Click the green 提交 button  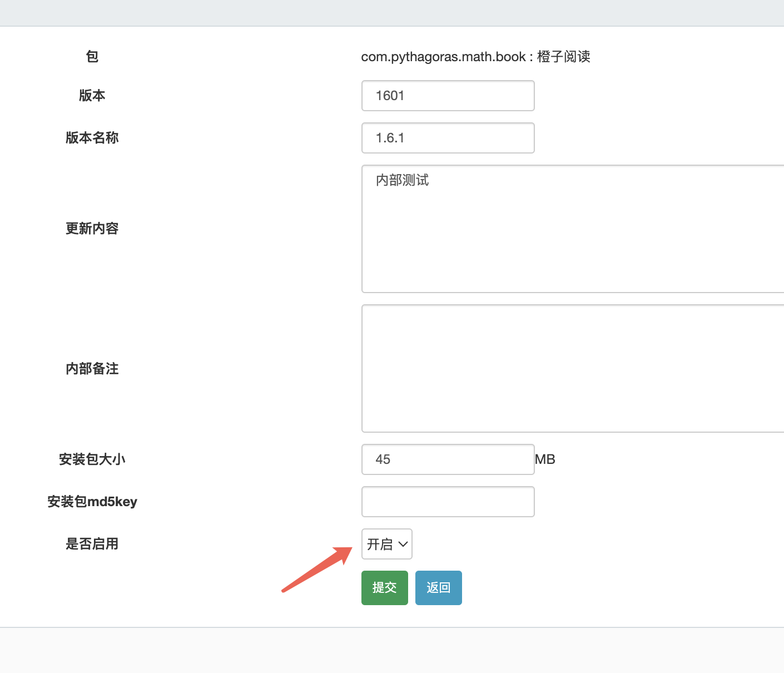[385, 587]
